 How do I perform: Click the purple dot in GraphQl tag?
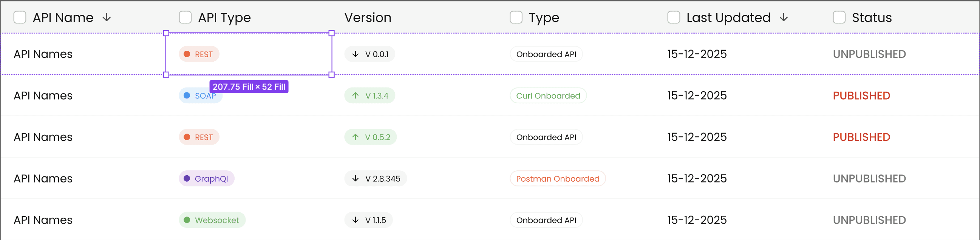click(187, 179)
